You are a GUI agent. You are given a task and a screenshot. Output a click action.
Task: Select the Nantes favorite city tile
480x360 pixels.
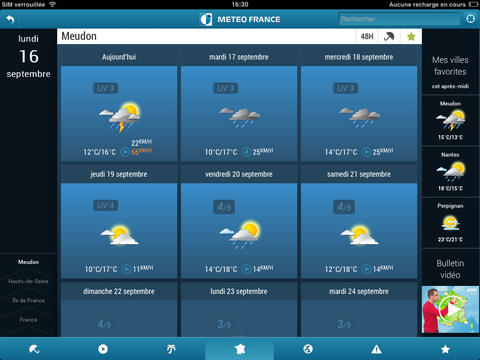click(x=450, y=172)
